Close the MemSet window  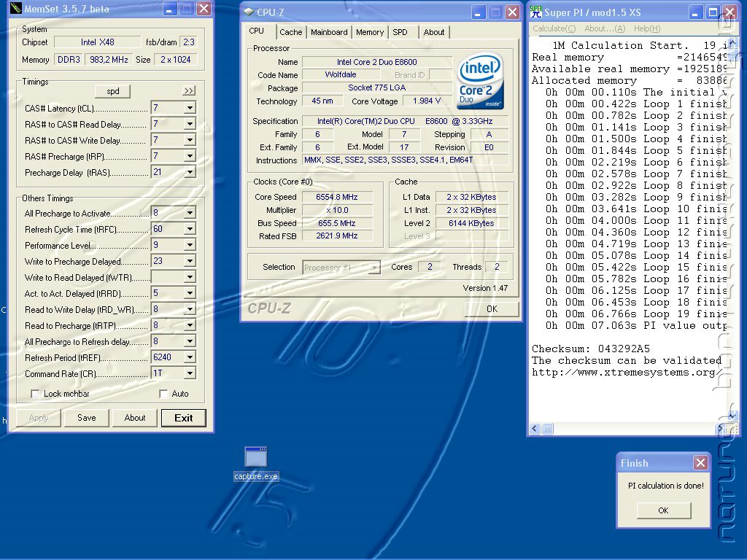[x=204, y=9]
